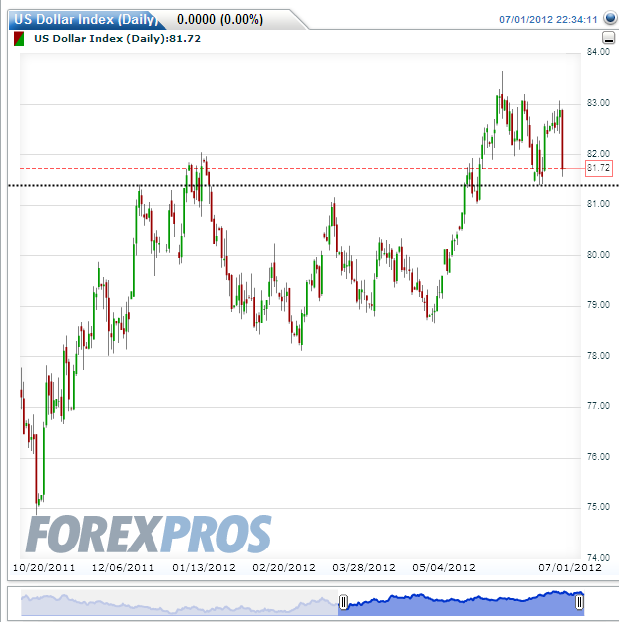Grab the left handle of the range slider
The height and width of the screenshot is (622, 619).
pos(344,602)
